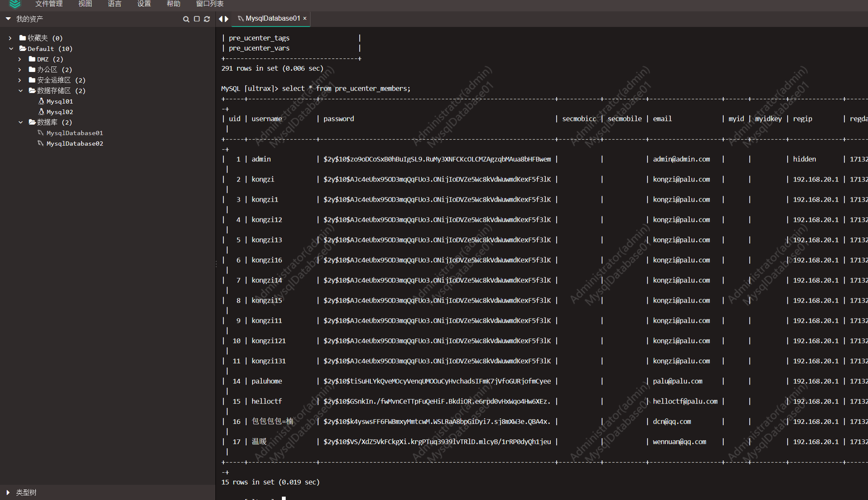Select 办公区 (2) tree node

[x=54, y=69]
